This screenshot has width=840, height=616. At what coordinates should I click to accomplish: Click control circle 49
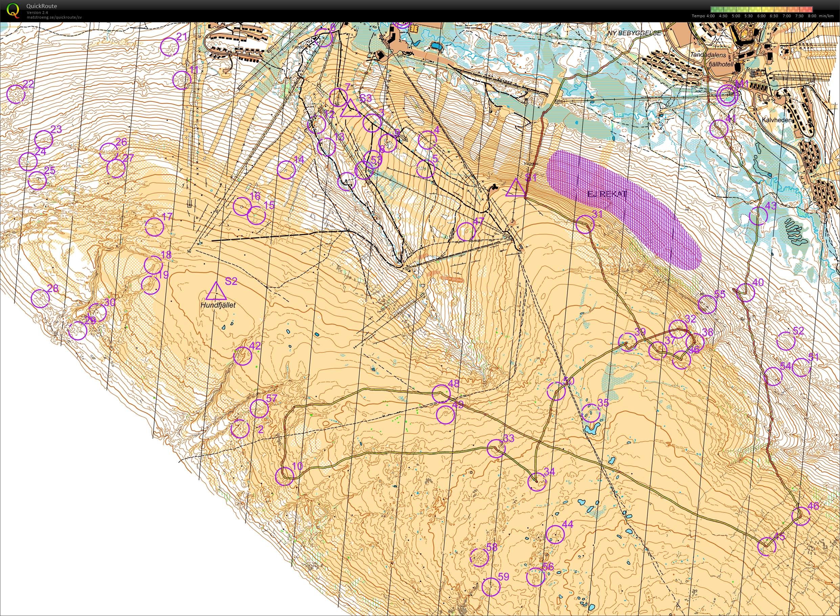click(x=445, y=415)
